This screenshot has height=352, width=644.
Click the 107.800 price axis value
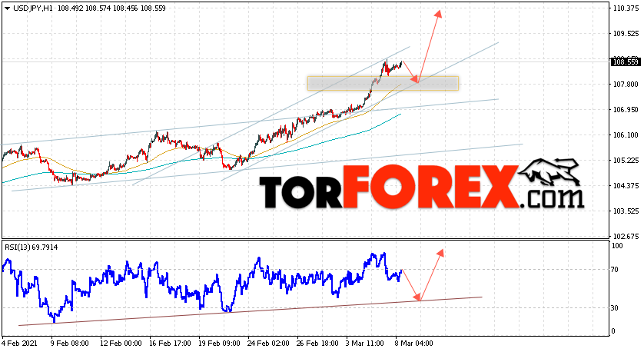pyautogui.click(x=626, y=85)
